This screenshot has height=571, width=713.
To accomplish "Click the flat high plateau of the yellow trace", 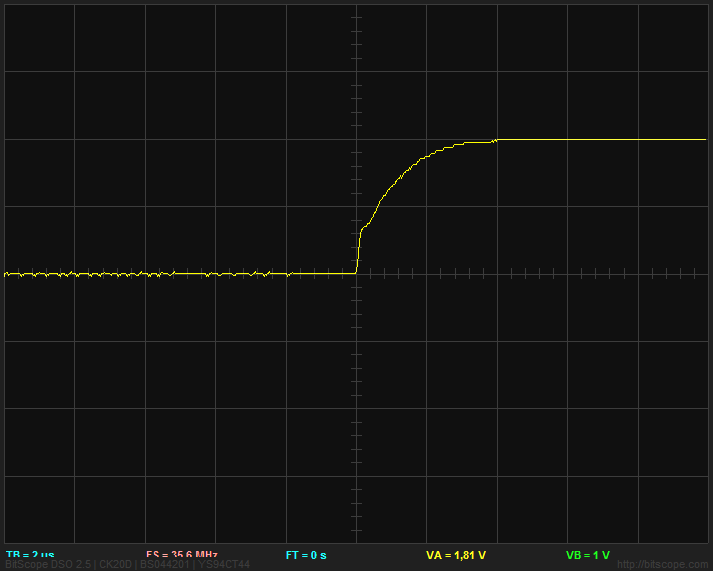I will [x=600, y=139].
